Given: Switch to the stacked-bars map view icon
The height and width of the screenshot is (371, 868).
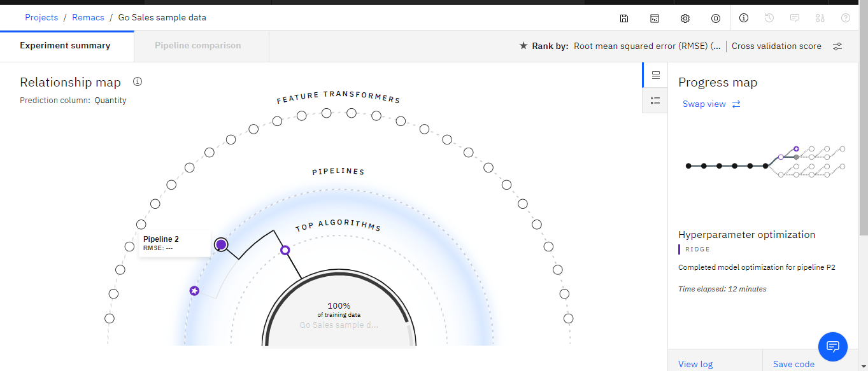Looking at the screenshot, I should coord(655,75).
